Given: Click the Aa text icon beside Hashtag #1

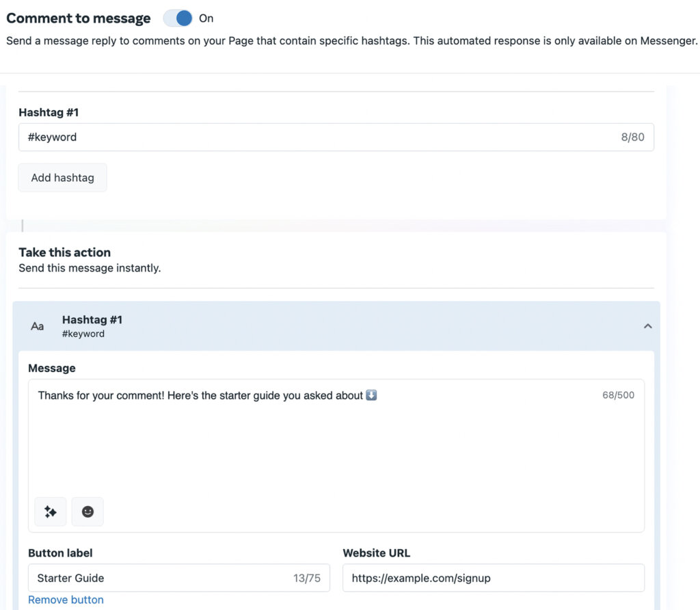Looking at the screenshot, I should (37, 326).
